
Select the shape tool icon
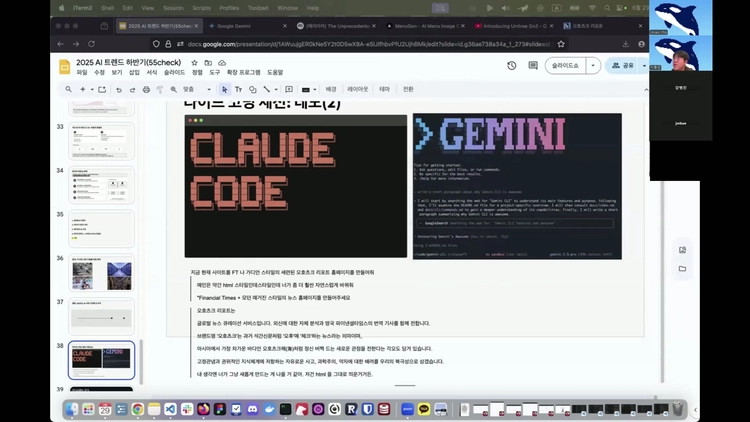click(x=253, y=89)
